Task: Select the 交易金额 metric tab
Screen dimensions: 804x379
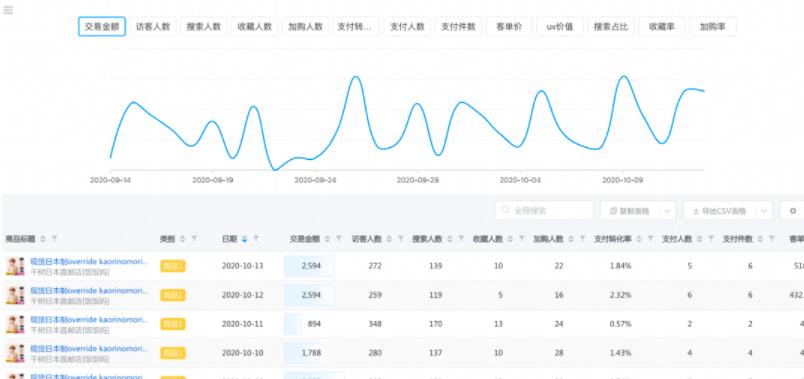Action: point(102,27)
